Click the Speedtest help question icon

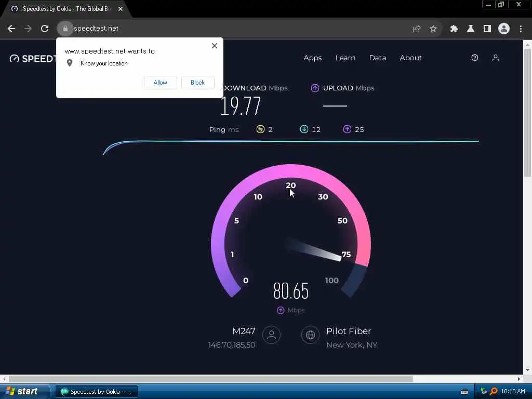coord(475,58)
